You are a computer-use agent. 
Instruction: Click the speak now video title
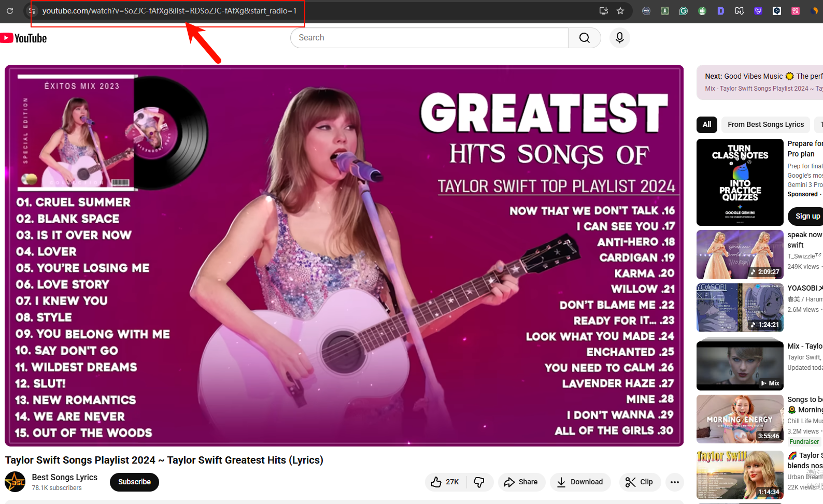[805, 240]
